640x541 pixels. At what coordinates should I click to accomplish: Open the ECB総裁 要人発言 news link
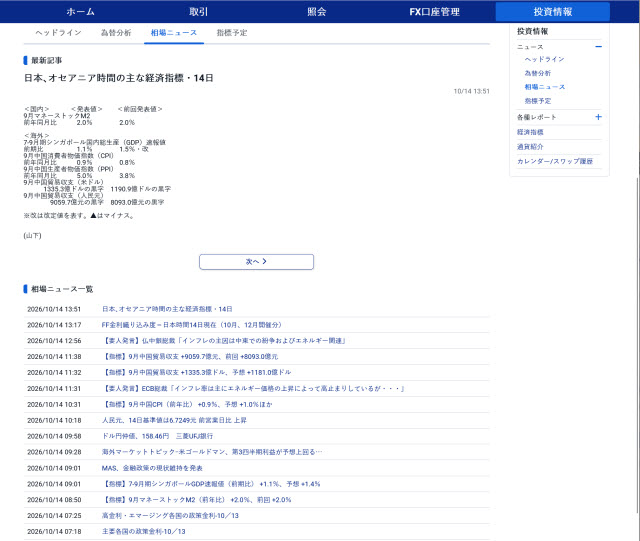tap(253, 389)
